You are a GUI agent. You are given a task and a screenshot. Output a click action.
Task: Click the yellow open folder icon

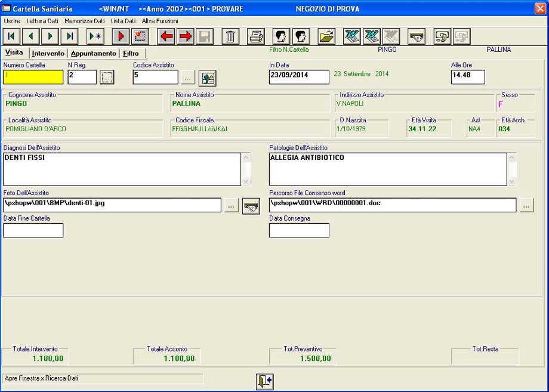[326, 36]
